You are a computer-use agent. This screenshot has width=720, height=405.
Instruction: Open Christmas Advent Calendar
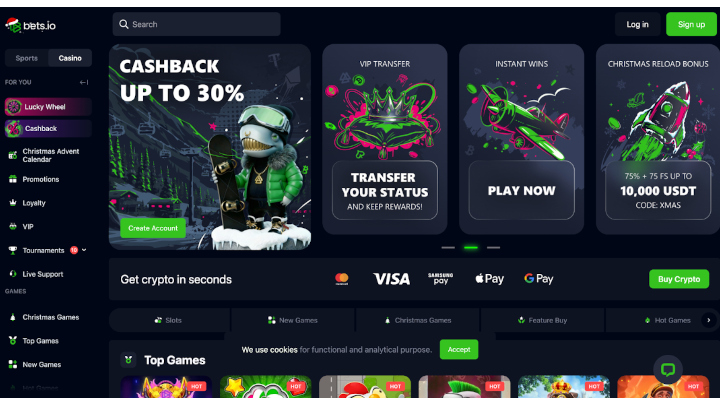click(45, 155)
